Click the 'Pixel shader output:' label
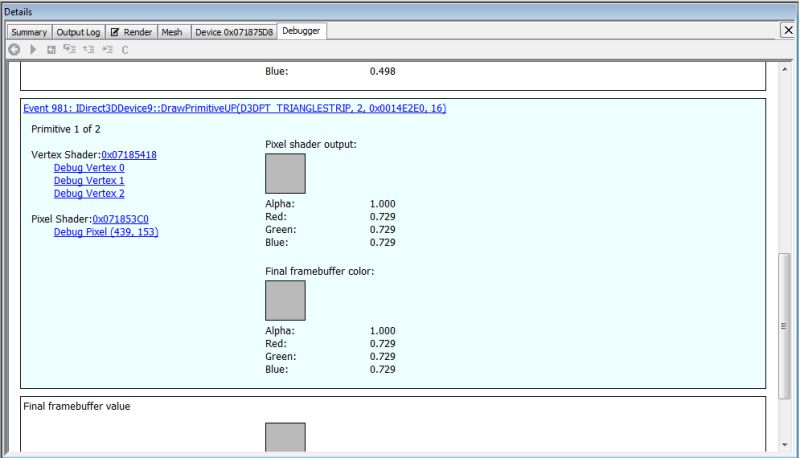The width and height of the screenshot is (800, 458). (311, 144)
